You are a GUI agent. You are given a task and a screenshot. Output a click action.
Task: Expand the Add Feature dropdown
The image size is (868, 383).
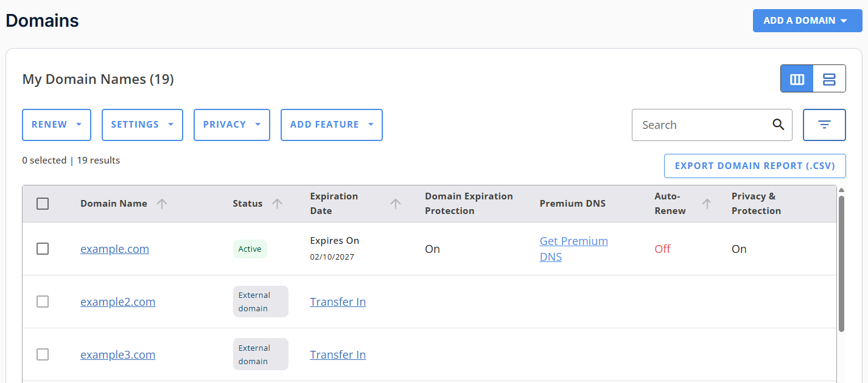click(332, 125)
